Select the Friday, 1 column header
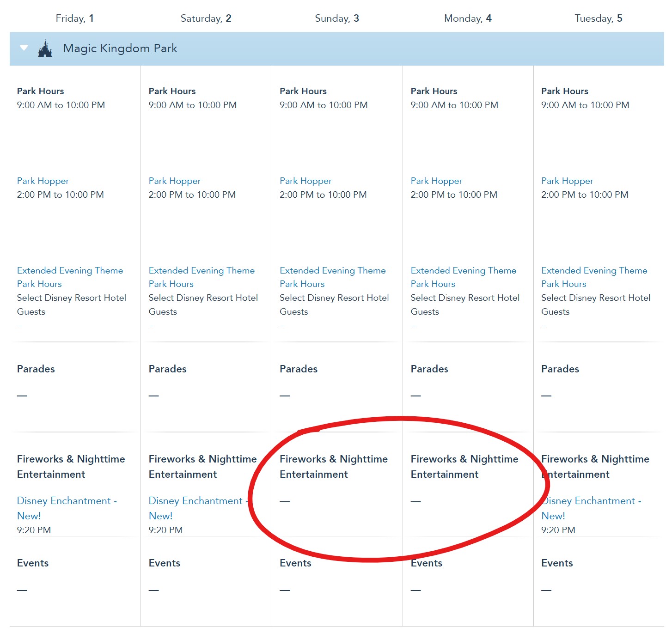This screenshot has height=633, width=672. (75, 18)
